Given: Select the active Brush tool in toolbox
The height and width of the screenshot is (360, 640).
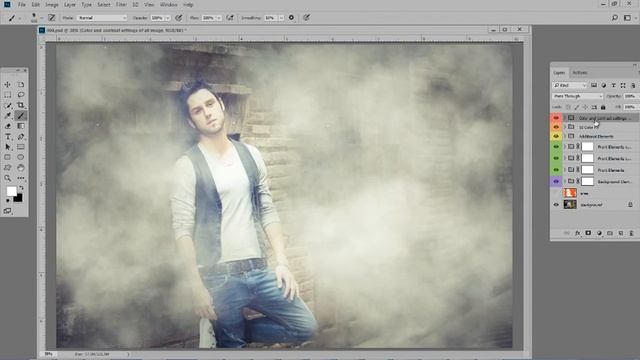Looking at the screenshot, I should (21, 116).
